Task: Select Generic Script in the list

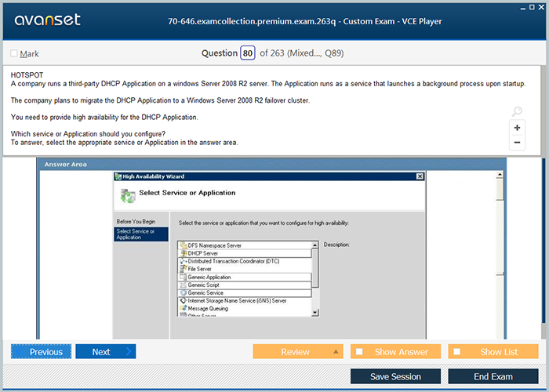Action: point(245,285)
